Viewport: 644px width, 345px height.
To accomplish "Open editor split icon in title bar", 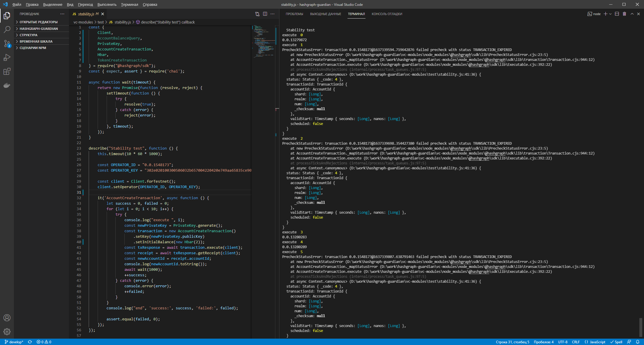I will coord(265,14).
